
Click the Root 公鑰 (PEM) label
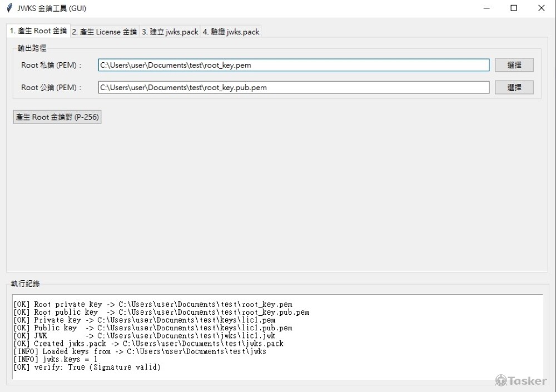click(x=52, y=87)
